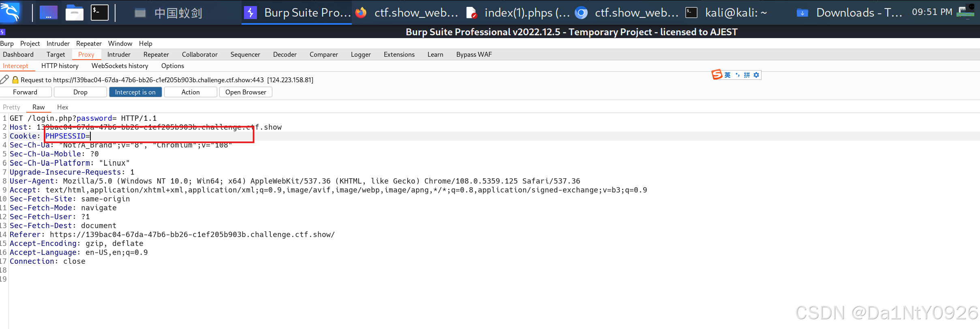Image resolution: width=980 pixels, height=329 pixels.
Task: Click the Referer header line
Action: point(172,235)
